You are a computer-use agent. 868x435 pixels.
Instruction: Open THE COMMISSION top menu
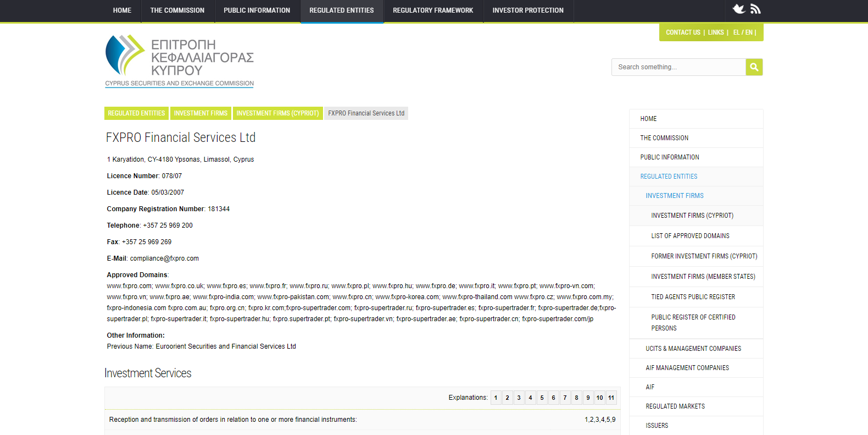[177, 10]
